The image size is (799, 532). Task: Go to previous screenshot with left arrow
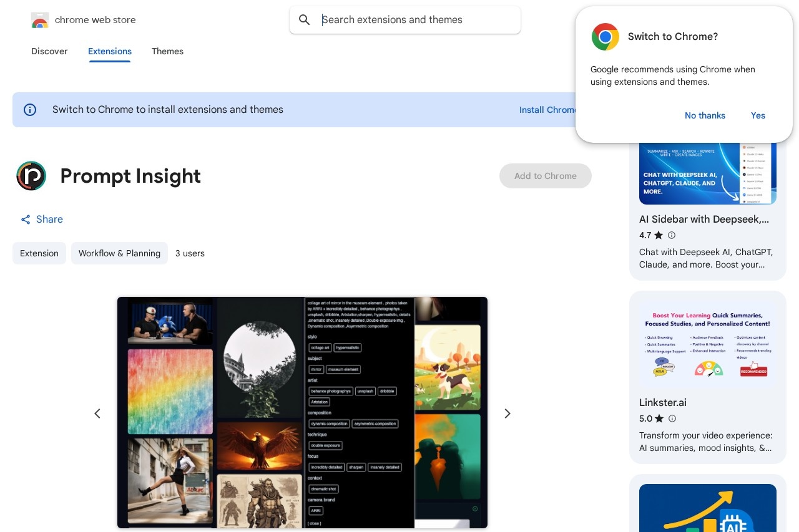(97, 414)
